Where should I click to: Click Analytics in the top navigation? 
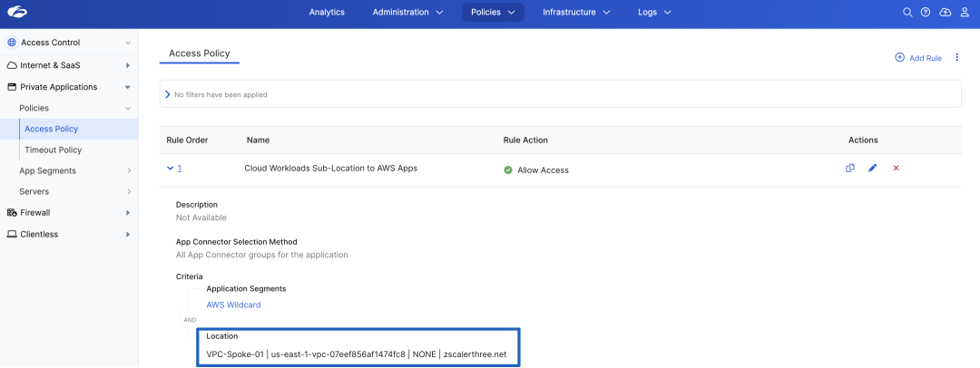[x=327, y=13]
